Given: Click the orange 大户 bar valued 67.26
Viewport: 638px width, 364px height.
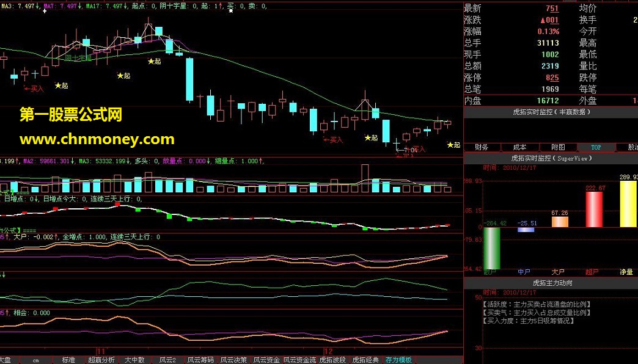Looking at the screenshot, I should (x=560, y=222).
